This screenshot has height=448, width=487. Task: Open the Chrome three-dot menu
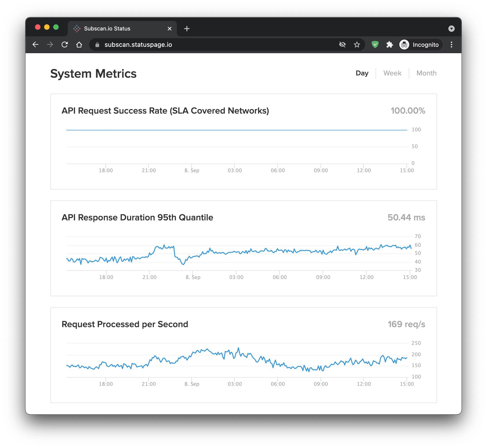click(x=451, y=45)
